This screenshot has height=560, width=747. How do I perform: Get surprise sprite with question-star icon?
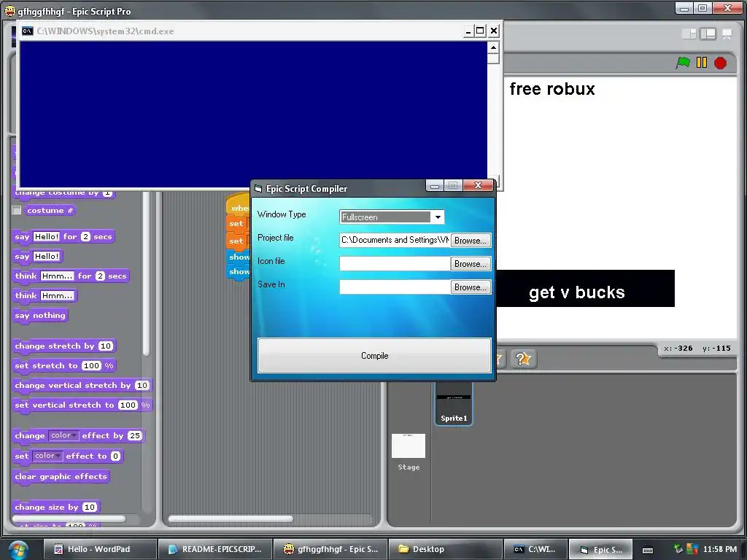click(x=523, y=359)
